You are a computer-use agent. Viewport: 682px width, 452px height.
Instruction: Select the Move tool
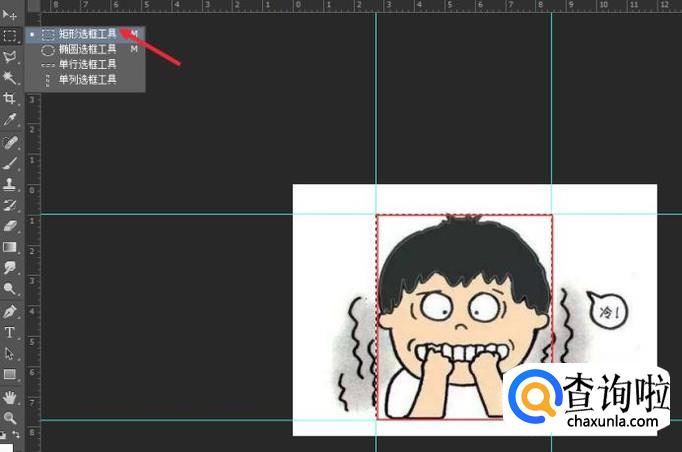coord(10,15)
